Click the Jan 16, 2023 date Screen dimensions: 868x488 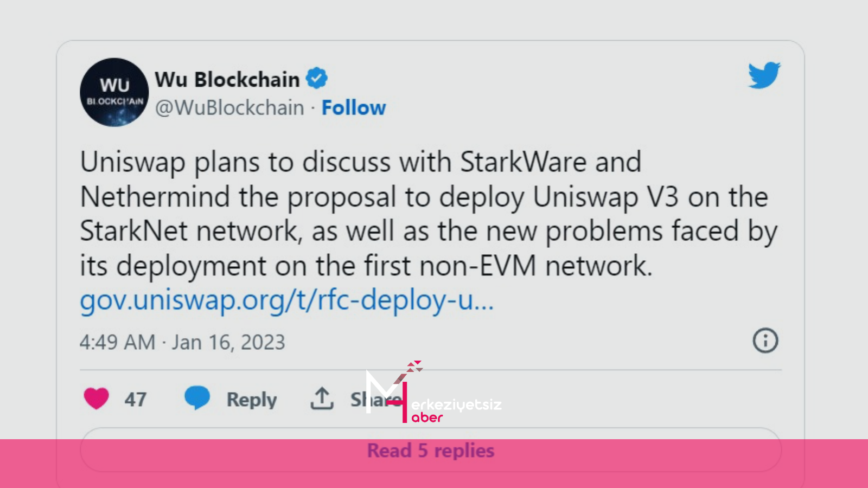click(x=228, y=343)
